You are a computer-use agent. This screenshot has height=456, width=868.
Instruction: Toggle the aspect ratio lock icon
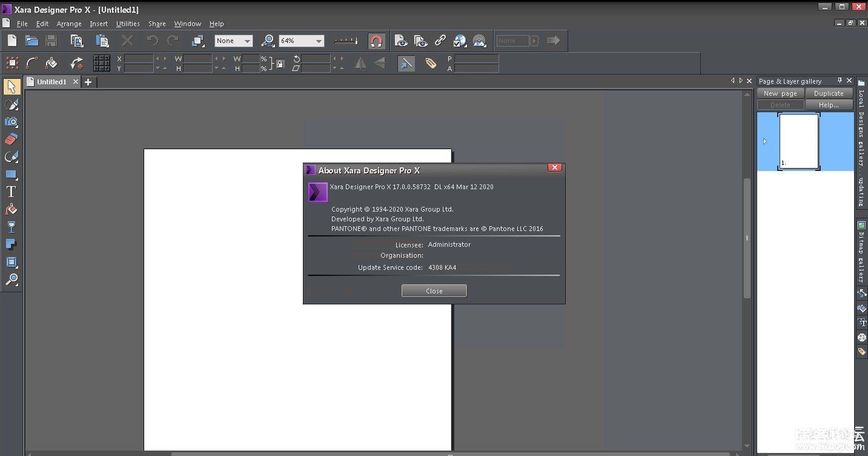(x=280, y=63)
